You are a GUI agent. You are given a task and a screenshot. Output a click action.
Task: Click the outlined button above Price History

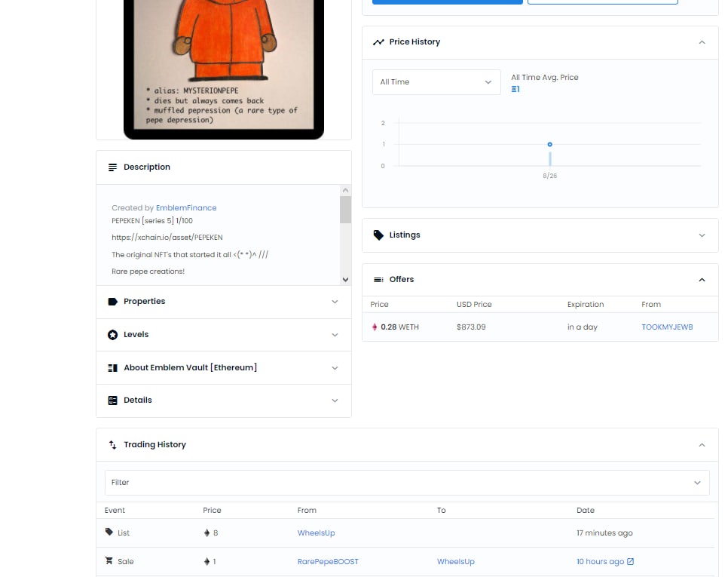(603, 2)
